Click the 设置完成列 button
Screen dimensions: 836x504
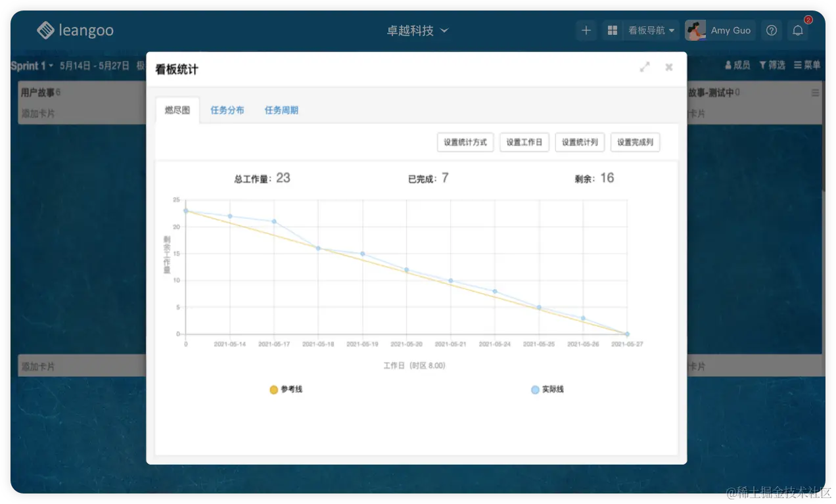coord(635,142)
